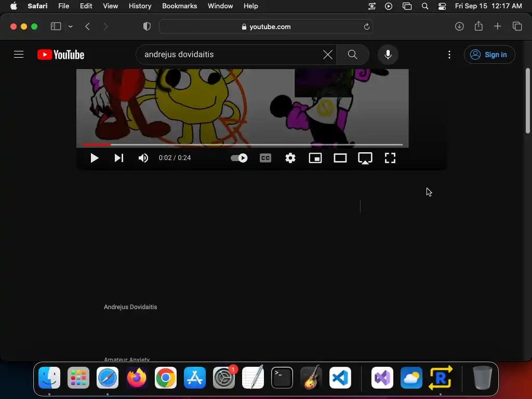The height and width of the screenshot is (399, 532).
Task: Open the Safari menu
Action: point(37,6)
